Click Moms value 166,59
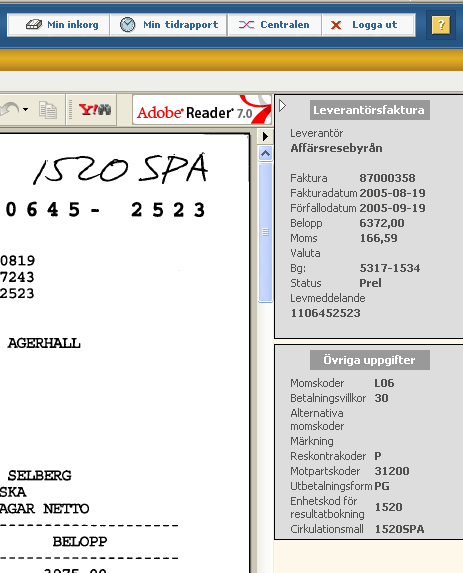The height and width of the screenshot is (573, 463). (x=378, y=238)
